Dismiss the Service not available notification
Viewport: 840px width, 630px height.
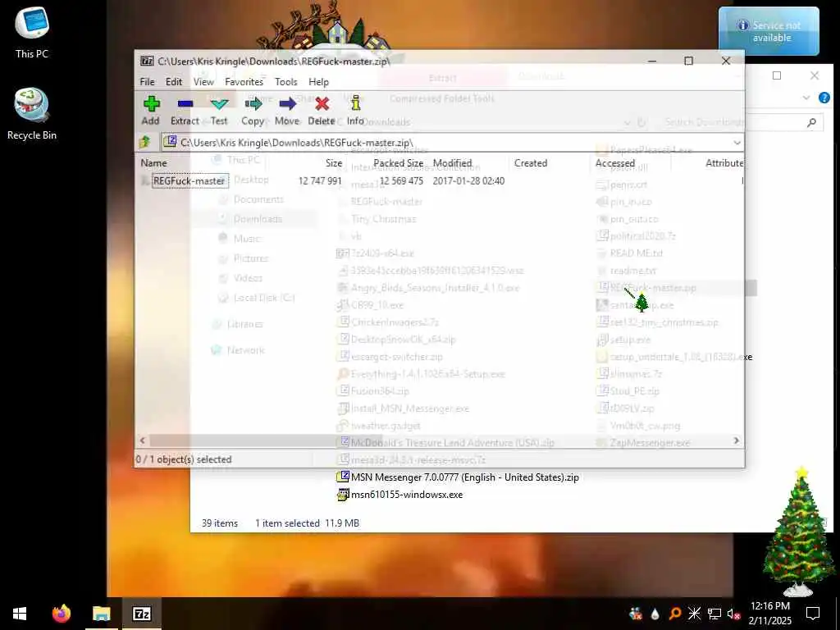click(769, 31)
